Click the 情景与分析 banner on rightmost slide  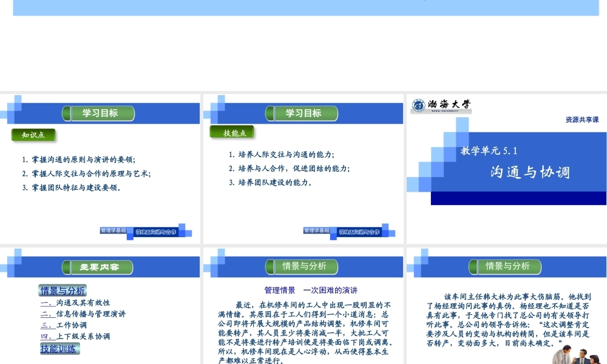tap(510, 266)
